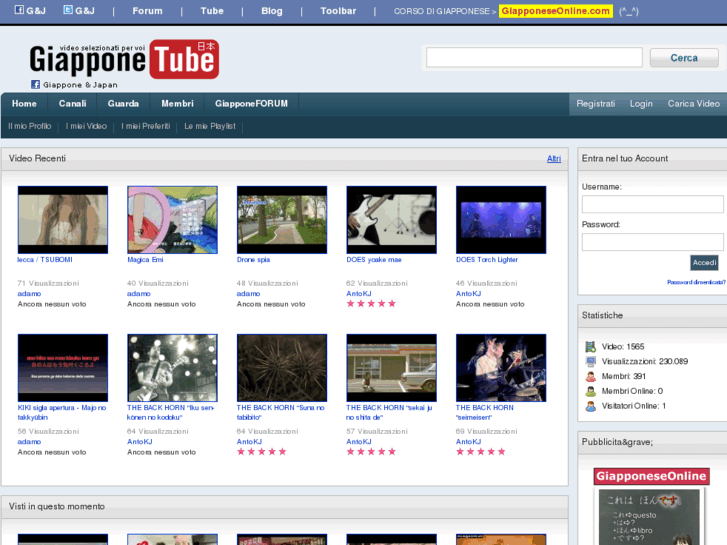727x545 pixels.
Task: Click the Username input field
Action: 652,204
